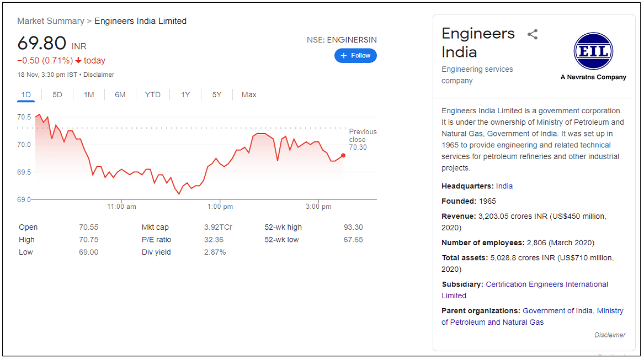Screen dimensions: 644x359
Task: Switch chart to 6M range
Action: (120, 95)
